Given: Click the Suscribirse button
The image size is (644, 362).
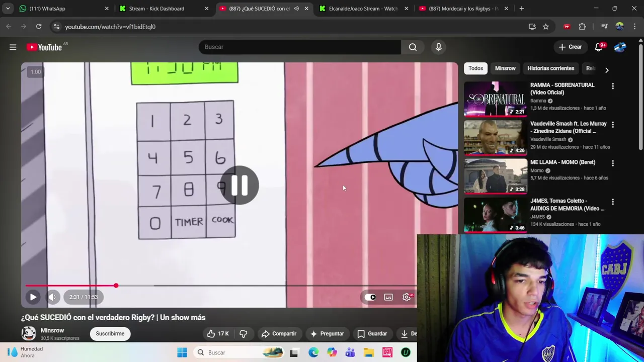Looking at the screenshot, I should click(x=110, y=334).
